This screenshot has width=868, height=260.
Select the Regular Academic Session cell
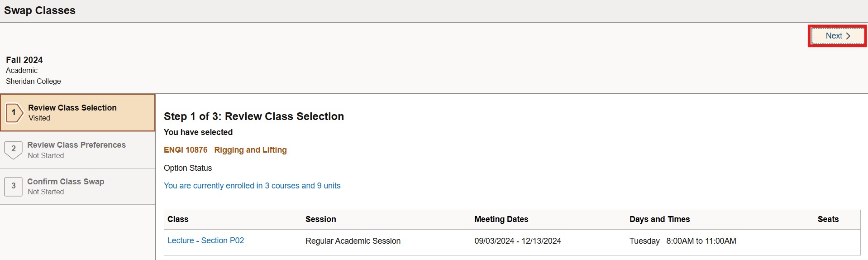tap(353, 241)
